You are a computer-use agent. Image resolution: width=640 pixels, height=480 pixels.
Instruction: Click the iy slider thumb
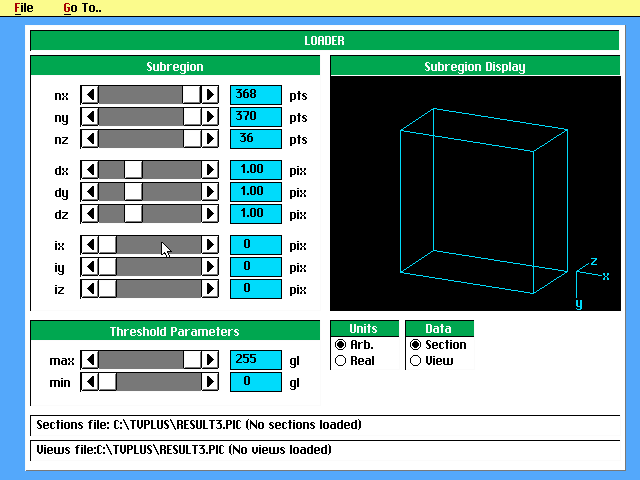click(x=108, y=267)
